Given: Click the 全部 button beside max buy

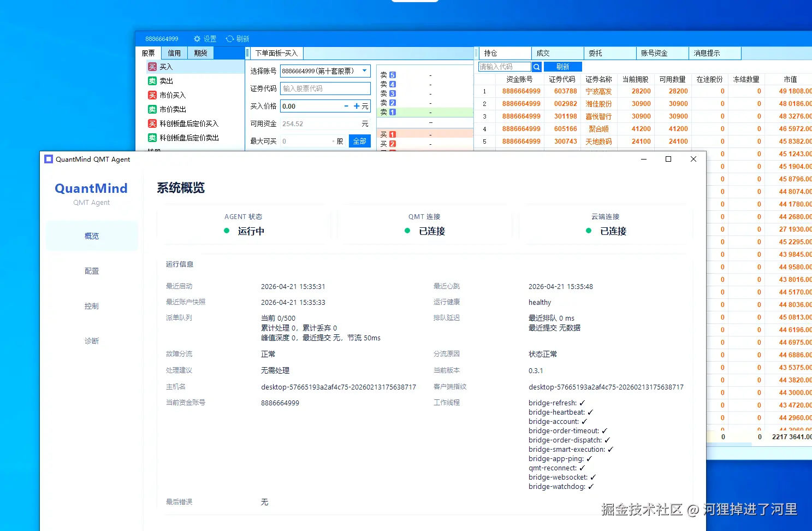Looking at the screenshot, I should click(360, 141).
